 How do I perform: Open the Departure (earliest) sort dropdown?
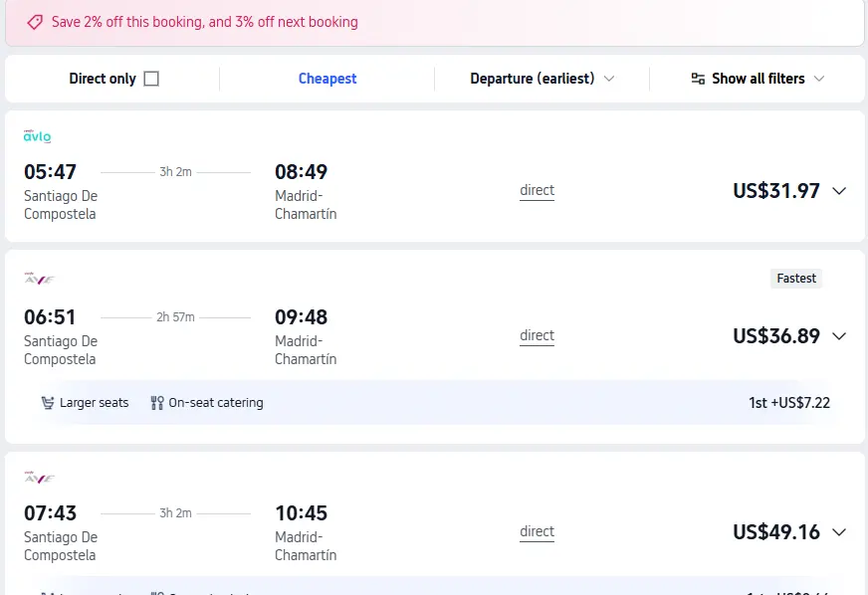click(x=542, y=79)
